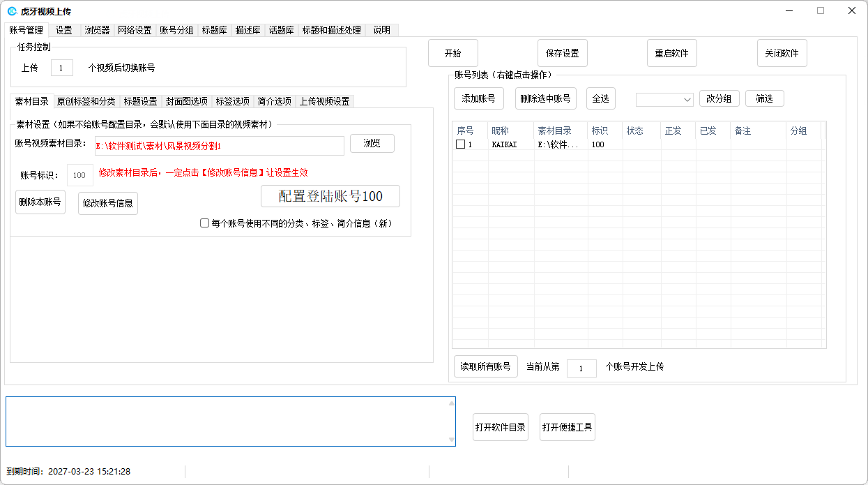Click the 筛选 filter button
The image size is (868, 485).
[764, 99]
